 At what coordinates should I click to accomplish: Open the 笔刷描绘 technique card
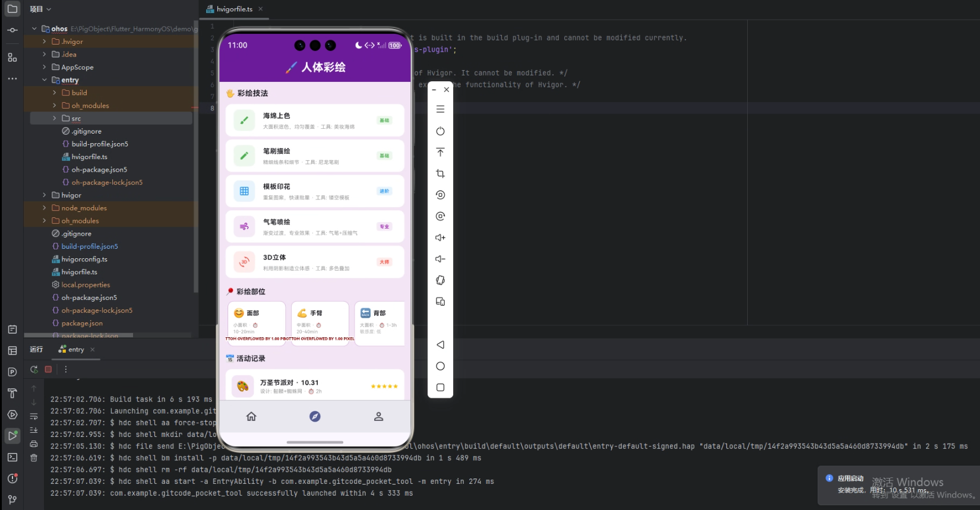pyautogui.click(x=315, y=156)
